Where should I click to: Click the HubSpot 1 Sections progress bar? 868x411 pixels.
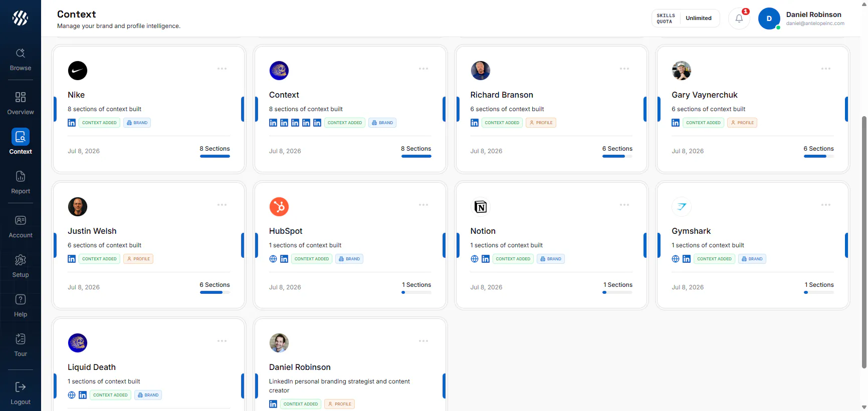pyautogui.click(x=416, y=292)
